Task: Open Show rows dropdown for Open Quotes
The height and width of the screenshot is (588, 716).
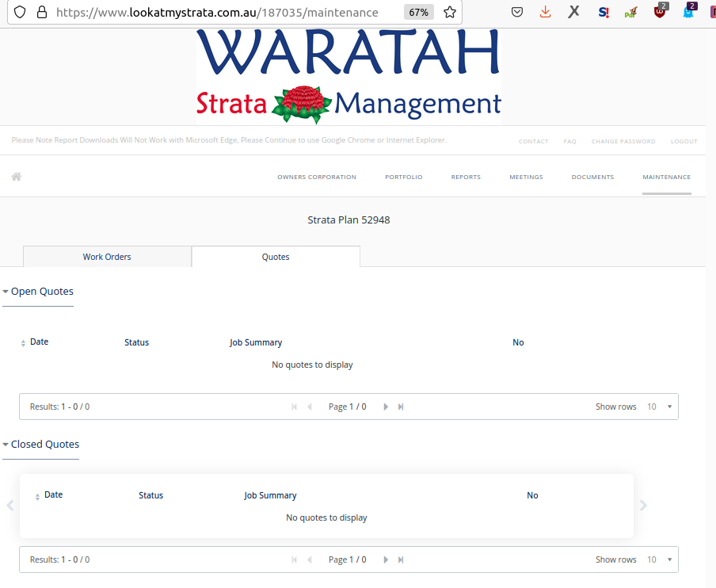Action: point(659,407)
